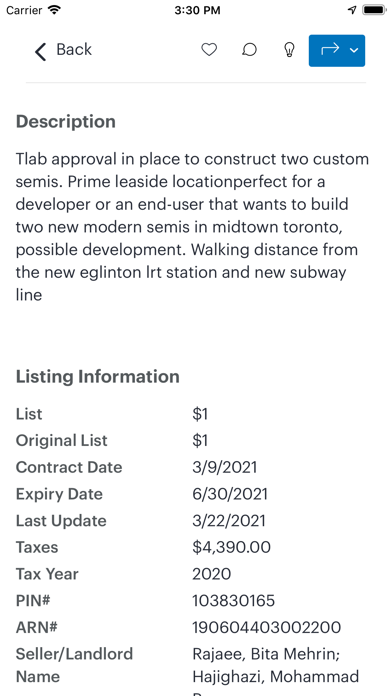Tap the battery indicator icon

[373, 10]
